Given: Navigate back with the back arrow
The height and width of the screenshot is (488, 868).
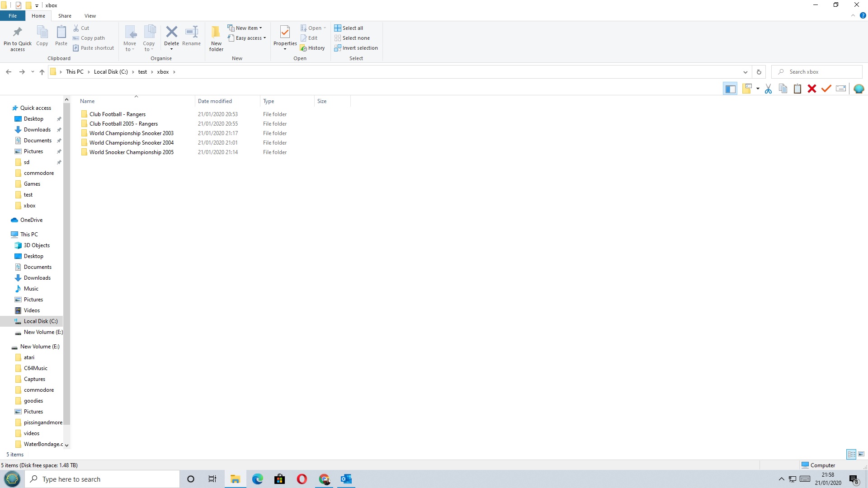Looking at the screenshot, I should pos(9,72).
